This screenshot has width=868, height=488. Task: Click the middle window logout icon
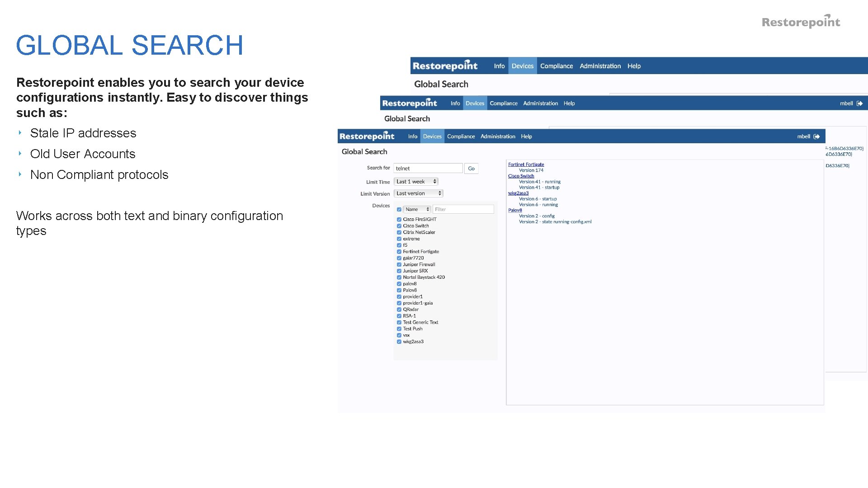point(859,103)
